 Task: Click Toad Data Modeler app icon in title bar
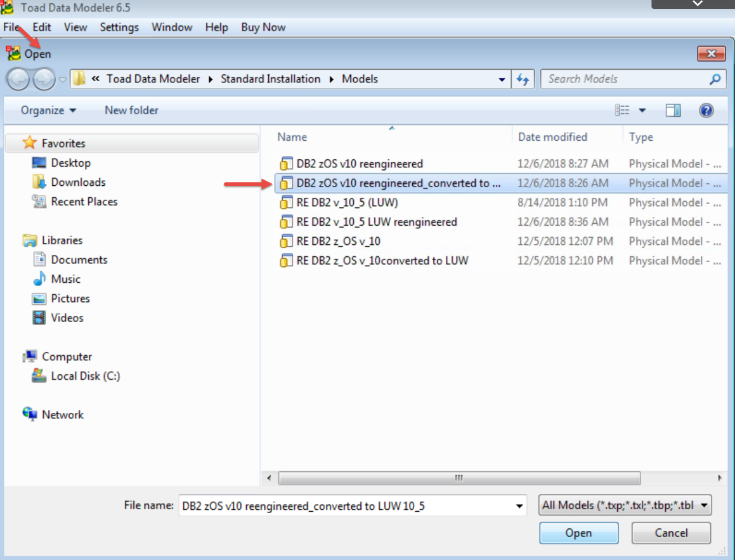click(x=7, y=7)
